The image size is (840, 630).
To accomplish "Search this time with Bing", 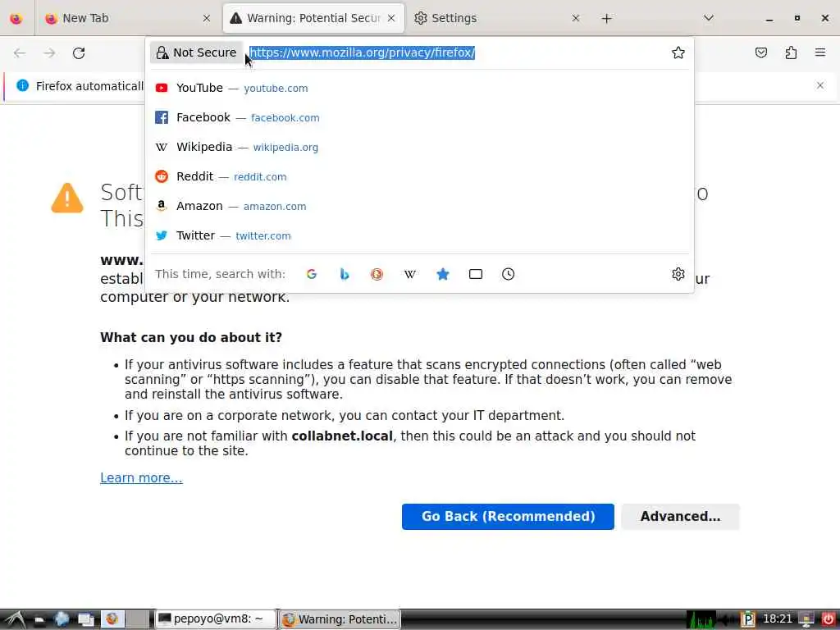I will 345,274.
